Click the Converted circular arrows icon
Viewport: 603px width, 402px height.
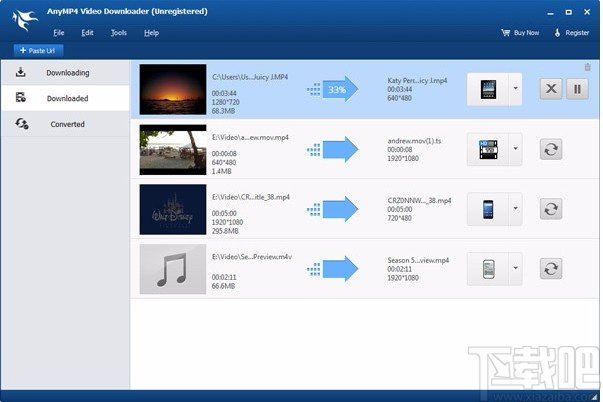pyautogui.click(x=22, y=123)
